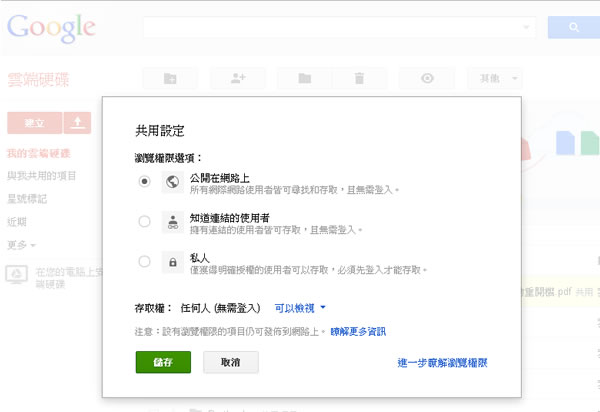Click the green 儲存 button
Image resolution: width=600 pixels, height=412 pixels.
coord(163,362)
